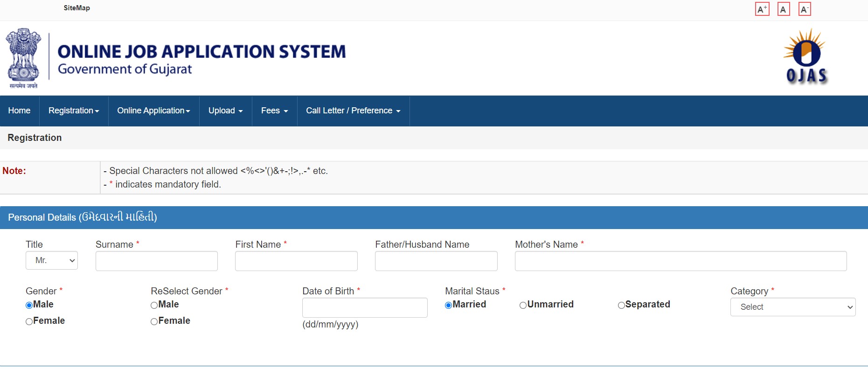
Task: Expand the Upload menu
Action: tap(225, 111)
